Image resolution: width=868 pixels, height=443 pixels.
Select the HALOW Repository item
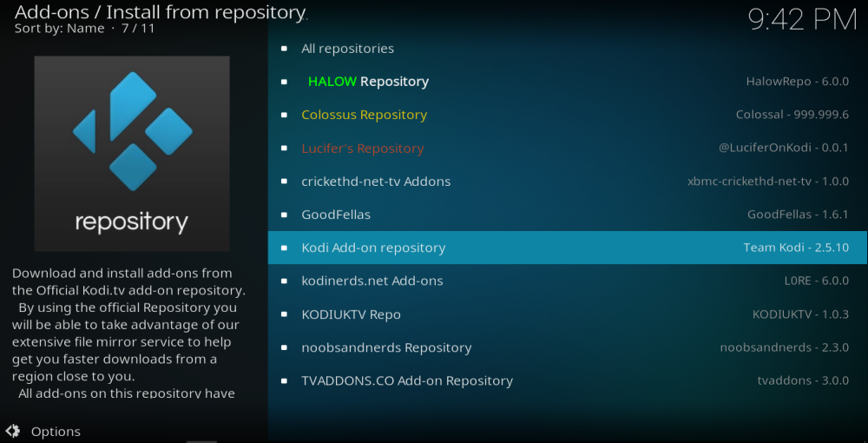pos(368,82)
